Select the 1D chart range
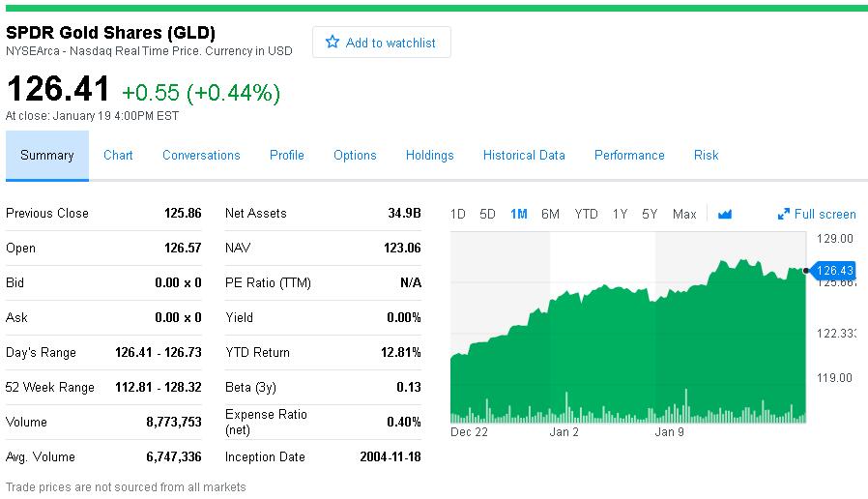This screenshot has width=868, height=499. (x=458, y=215)
